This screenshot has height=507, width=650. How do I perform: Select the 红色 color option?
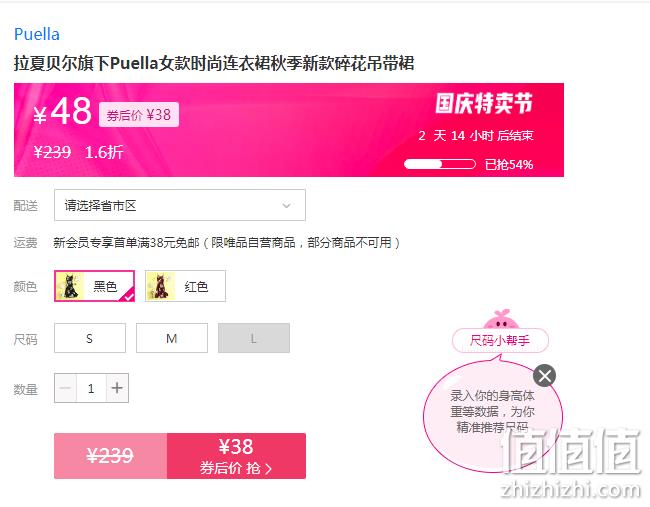point(185,286)
